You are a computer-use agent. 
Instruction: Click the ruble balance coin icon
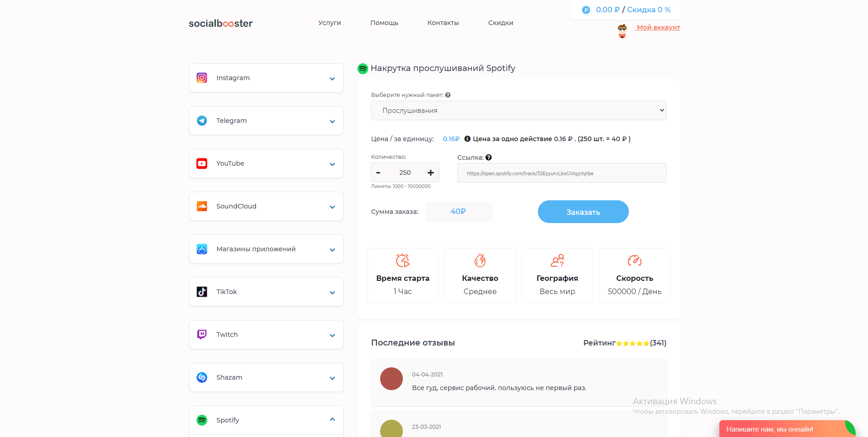coord(586,10)
